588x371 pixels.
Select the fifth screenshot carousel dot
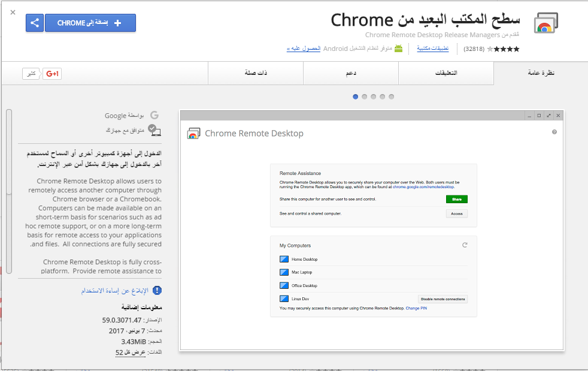[x=392, y=96]
